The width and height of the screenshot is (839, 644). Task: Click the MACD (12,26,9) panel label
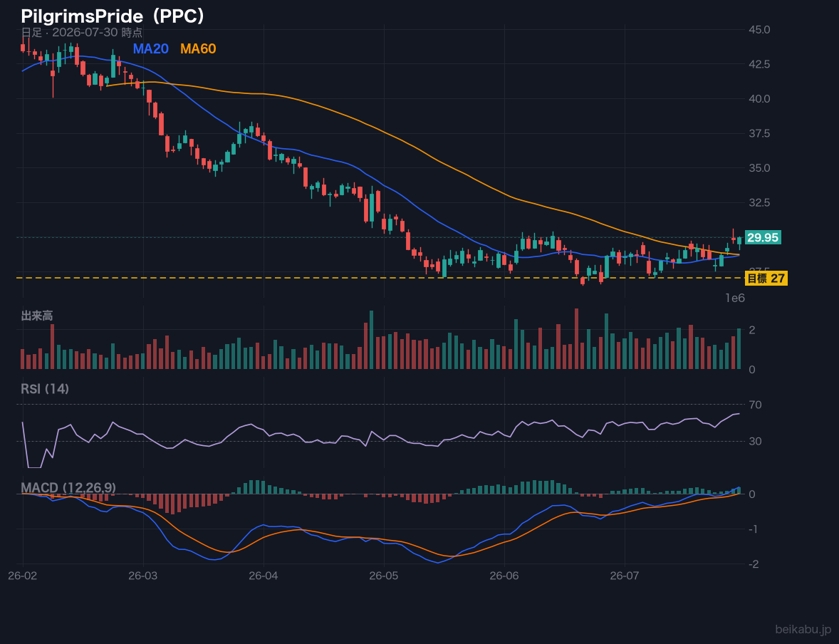click(68, 488)
